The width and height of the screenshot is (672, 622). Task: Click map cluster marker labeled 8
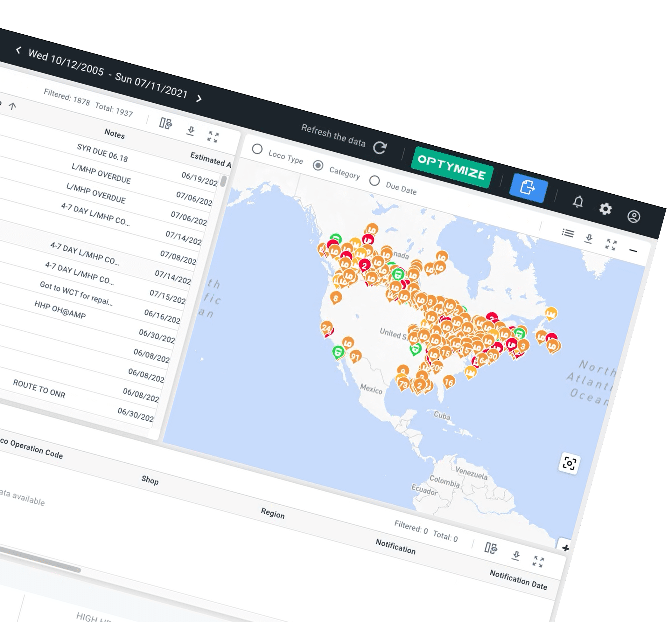(335, 298)
